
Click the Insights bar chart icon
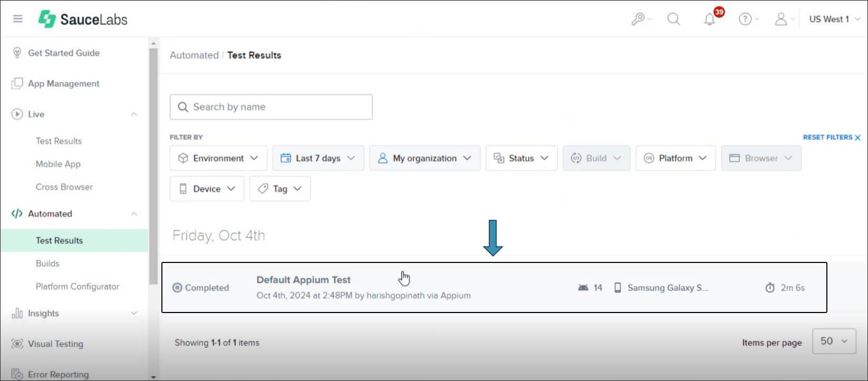tap(17, 313)
